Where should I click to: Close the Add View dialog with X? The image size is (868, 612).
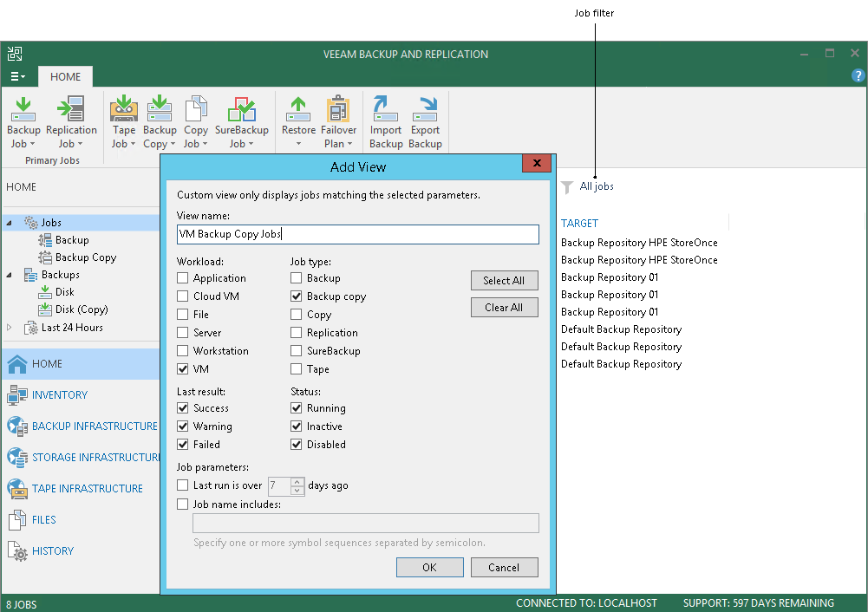tap(537, 163)
